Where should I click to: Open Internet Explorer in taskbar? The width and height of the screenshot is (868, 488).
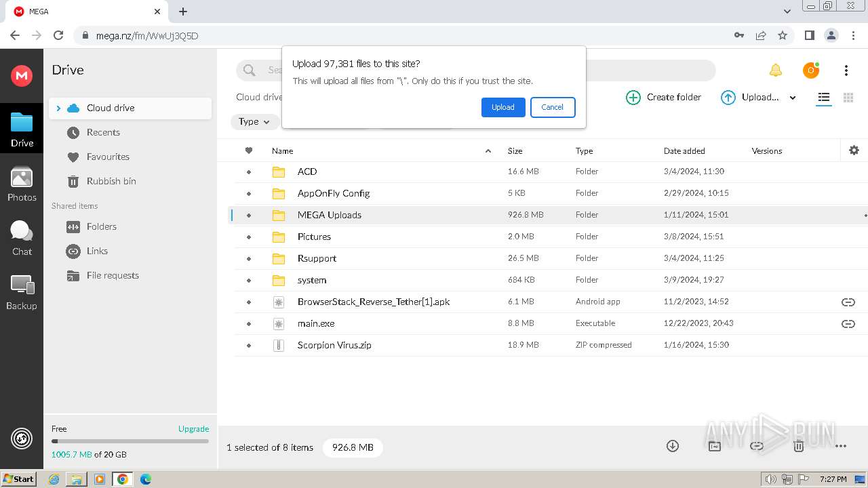pos(54,479)
